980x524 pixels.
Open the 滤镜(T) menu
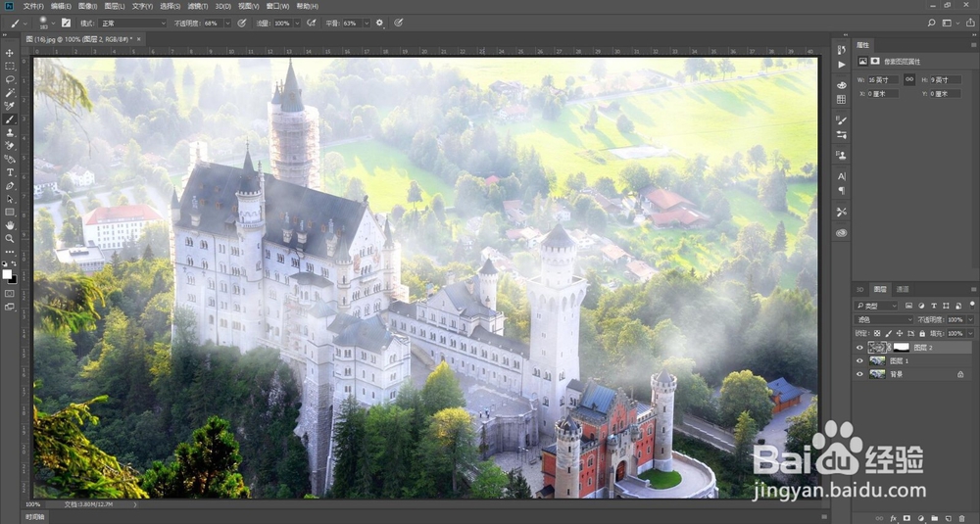[x=198, y=6]
